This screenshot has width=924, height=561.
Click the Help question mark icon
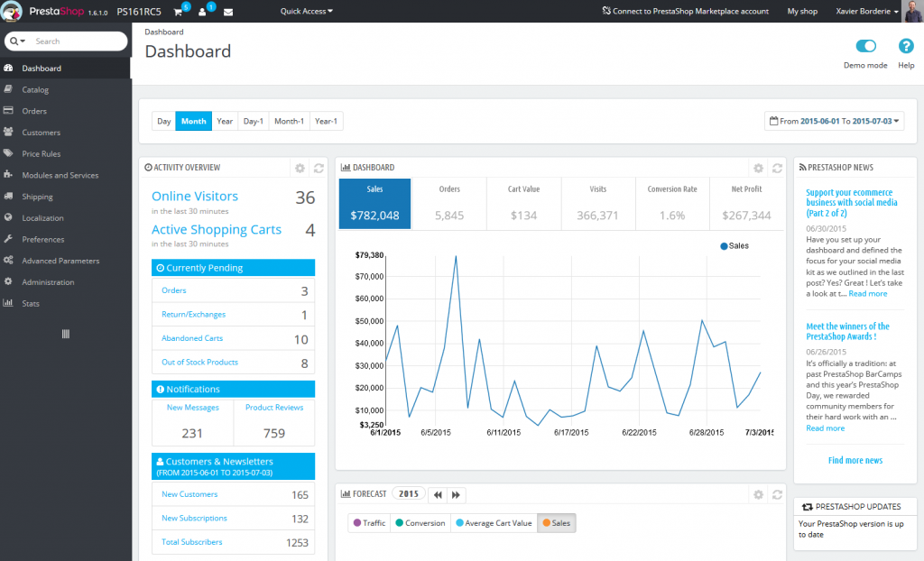coord(906,47)
